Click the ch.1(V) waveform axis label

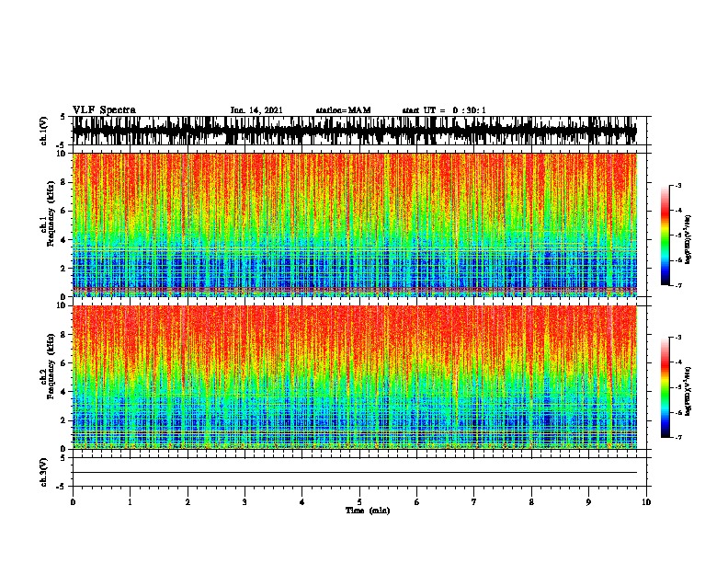coord(44,131)
